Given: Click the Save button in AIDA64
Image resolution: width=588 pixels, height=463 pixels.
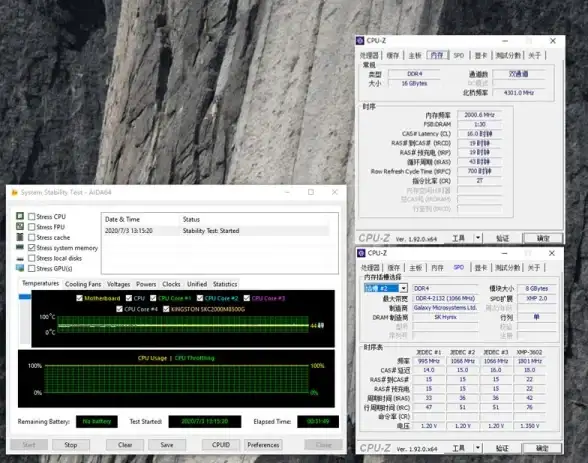Looking at the screenshot, I should (167, 445).
